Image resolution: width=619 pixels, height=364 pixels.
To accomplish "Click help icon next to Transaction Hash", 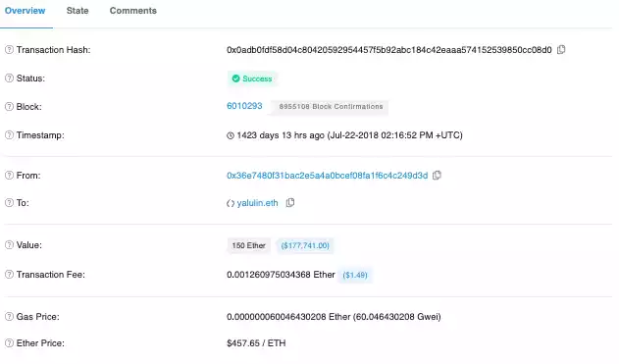I will click(9, 50).
